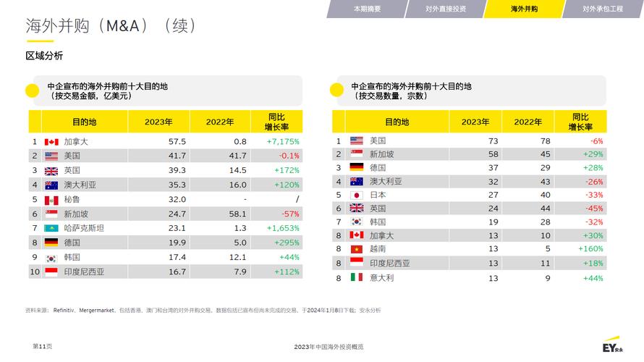
Task: Click the UK flag in the 39.3 row
Action: click(x=51, y=171)
